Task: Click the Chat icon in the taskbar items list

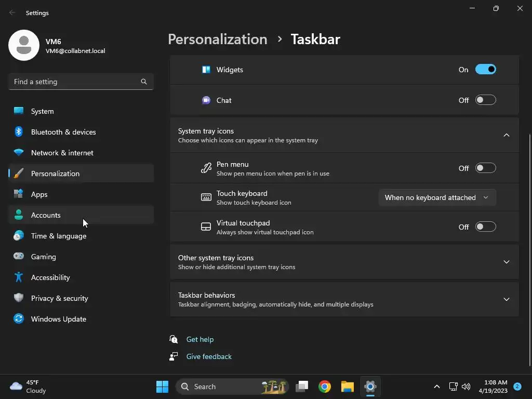Action: click(x=206, y=100)
